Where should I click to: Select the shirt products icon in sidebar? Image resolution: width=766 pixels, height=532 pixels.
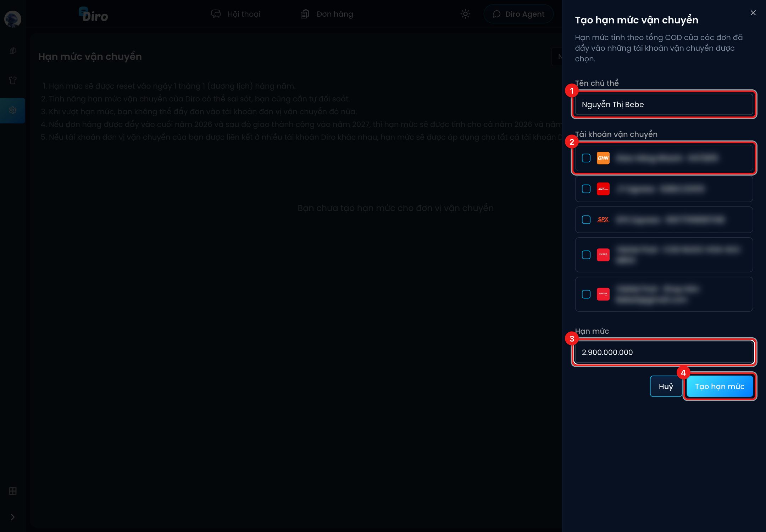click(x=13, y=81)
